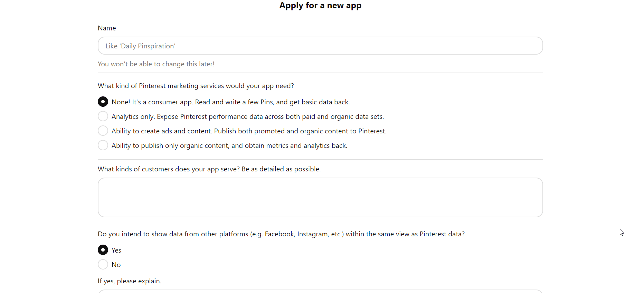Screen dimensions: 644x293
Task: Click the Name input field
Action: pos(320,46)
